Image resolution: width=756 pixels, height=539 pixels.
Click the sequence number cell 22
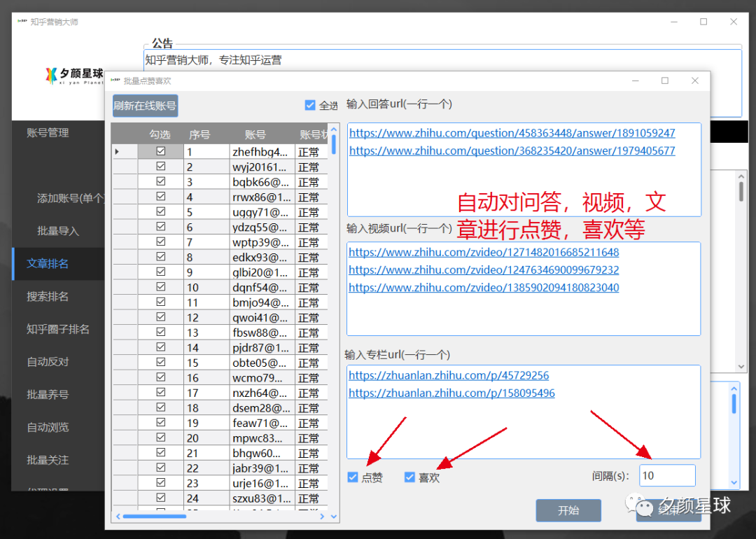click(x=206, y=468)
